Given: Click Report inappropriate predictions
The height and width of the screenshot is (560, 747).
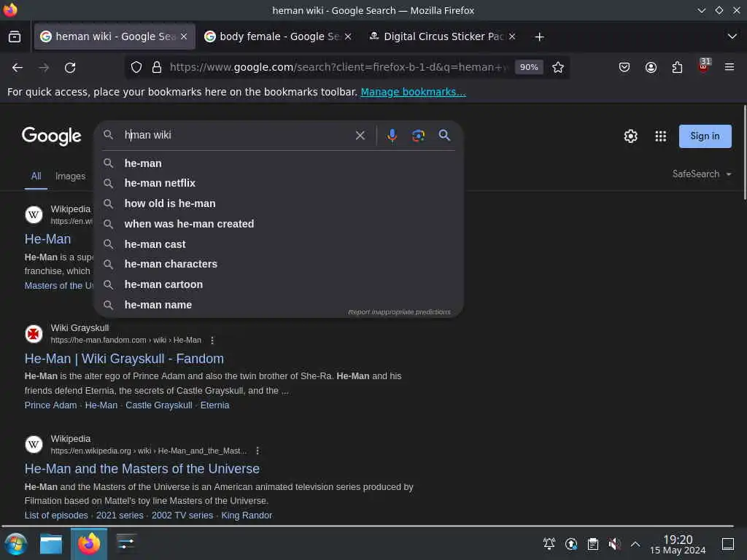Looking at the screenshot, I should click(x=399, y=312).
